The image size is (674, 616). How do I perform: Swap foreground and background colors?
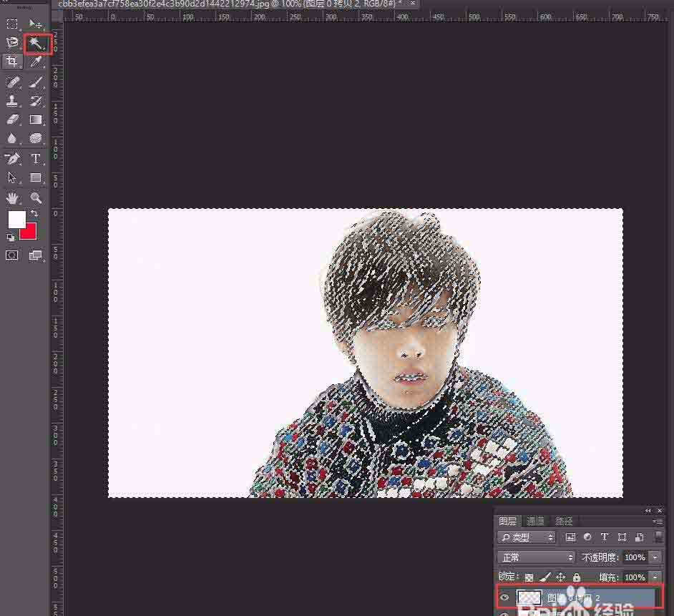tap(34, 214)
